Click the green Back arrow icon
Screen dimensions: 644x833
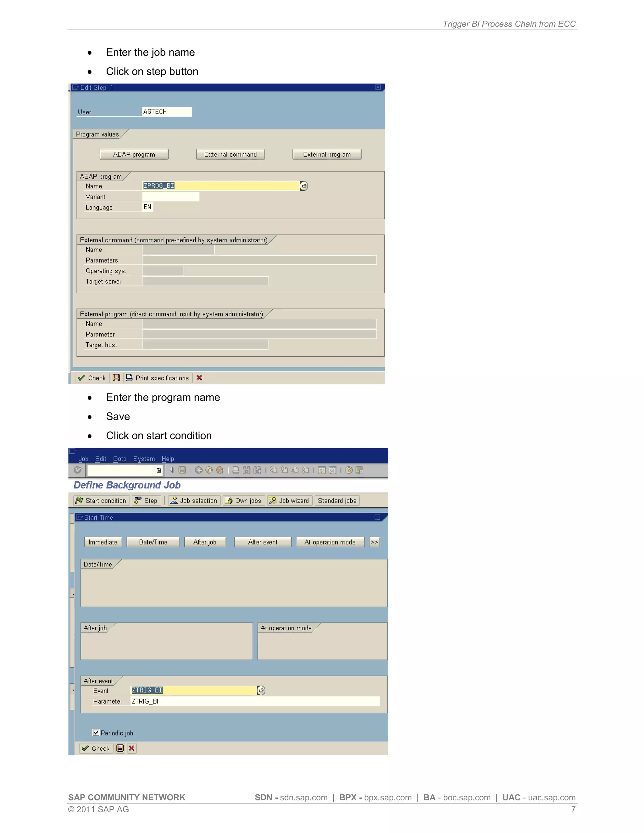tap(198, 470)
